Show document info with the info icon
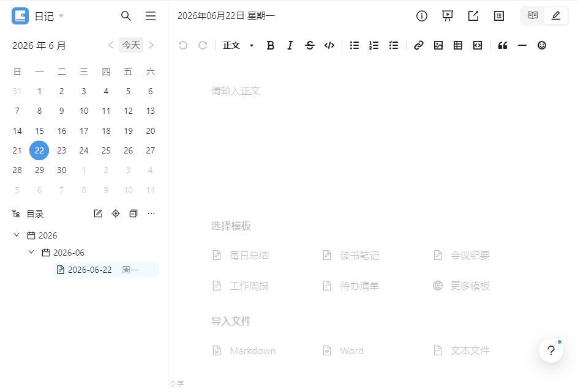The height and width of the screenshot is (392, 578). (x=422, y=16)
